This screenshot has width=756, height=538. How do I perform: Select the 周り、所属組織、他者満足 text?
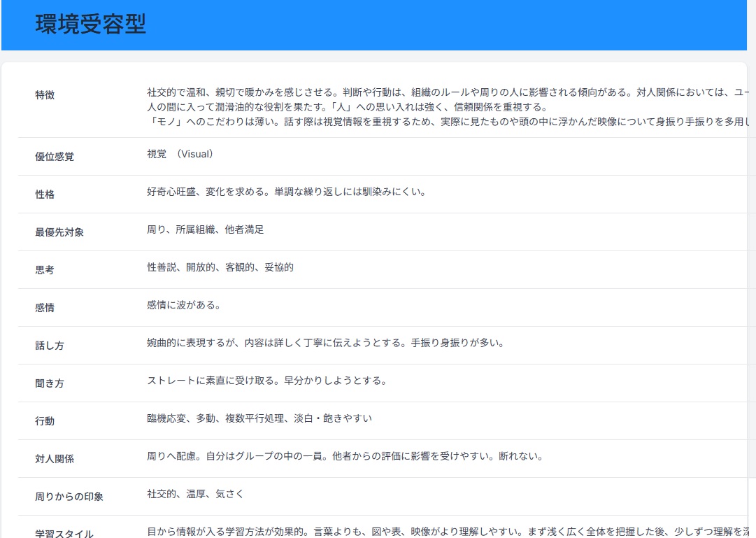coord(206,229)
